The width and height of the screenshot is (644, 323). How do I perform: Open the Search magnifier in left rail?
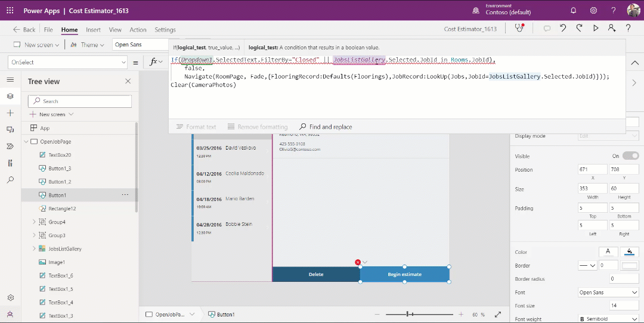tap(10, 179)
